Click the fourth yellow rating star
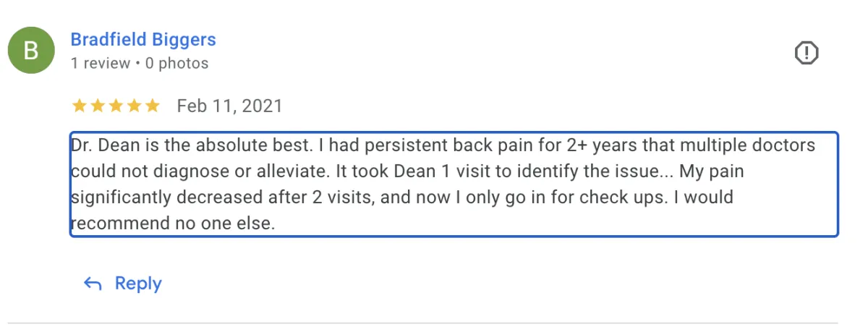868x327 pixels. [134, 106]
